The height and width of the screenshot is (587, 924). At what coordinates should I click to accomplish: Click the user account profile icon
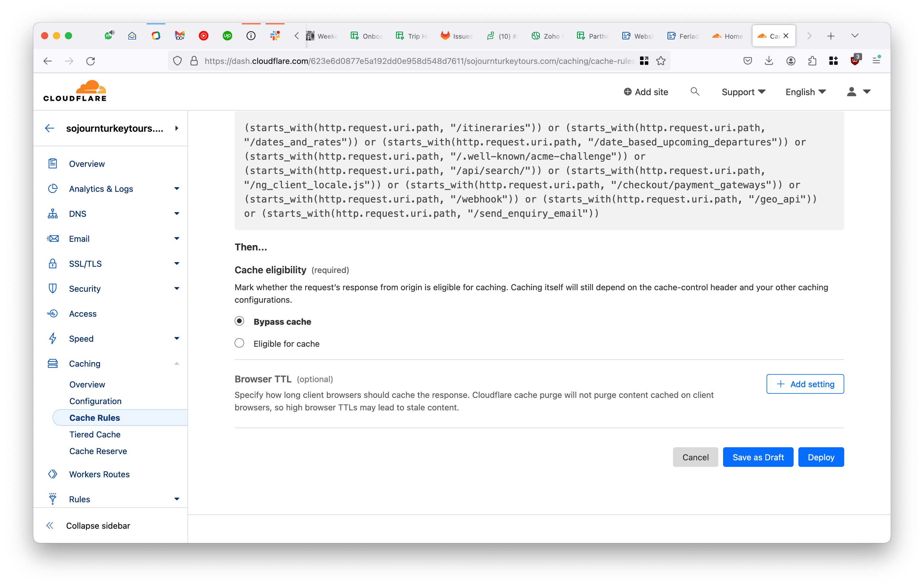click(x=851, y=92)
